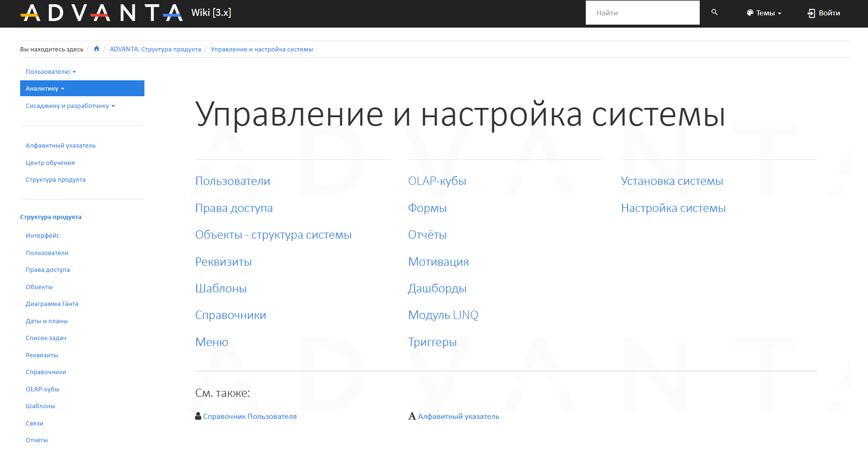Screen dimensions: 868x453
Task: Click the user icon beside Справочник Пользователя
Action: pos(198,416)
